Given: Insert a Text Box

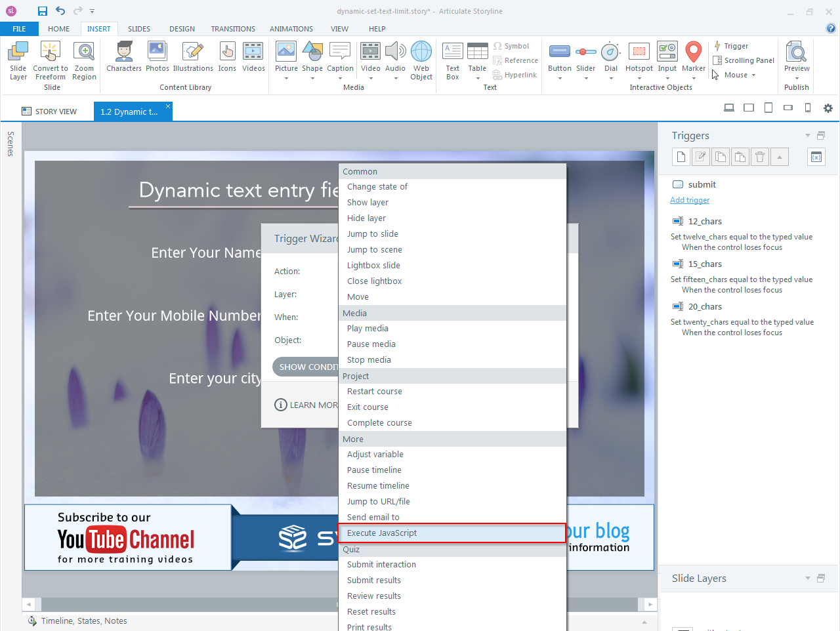Looking at the screenshot, I should click(453, 60).
